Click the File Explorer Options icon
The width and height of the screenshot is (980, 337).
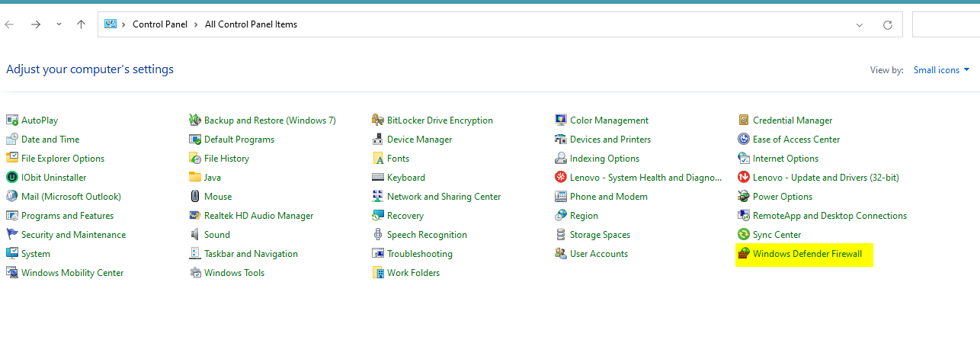12,158
